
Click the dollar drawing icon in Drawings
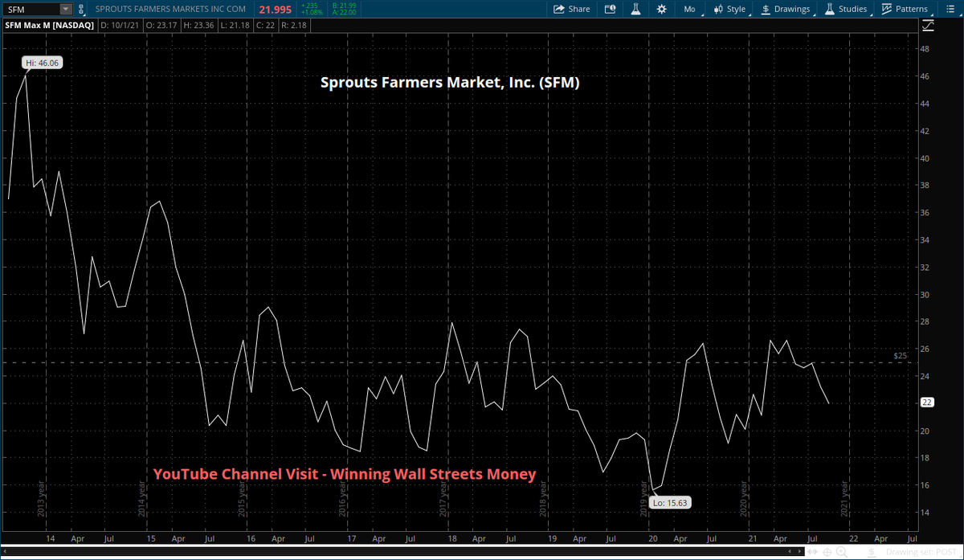pos(766,9)
